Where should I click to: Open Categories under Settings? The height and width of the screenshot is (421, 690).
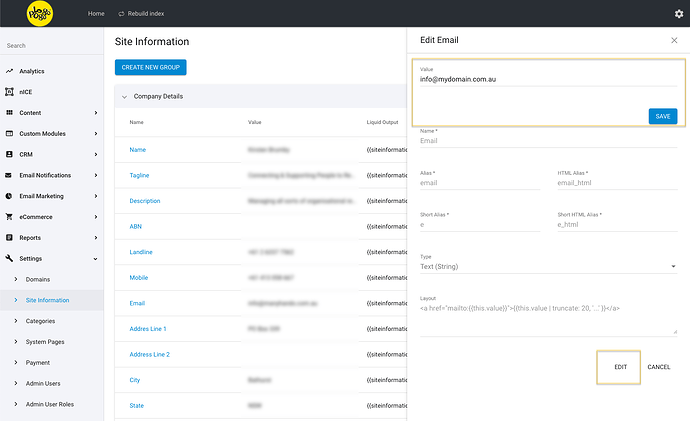(40, 321)
